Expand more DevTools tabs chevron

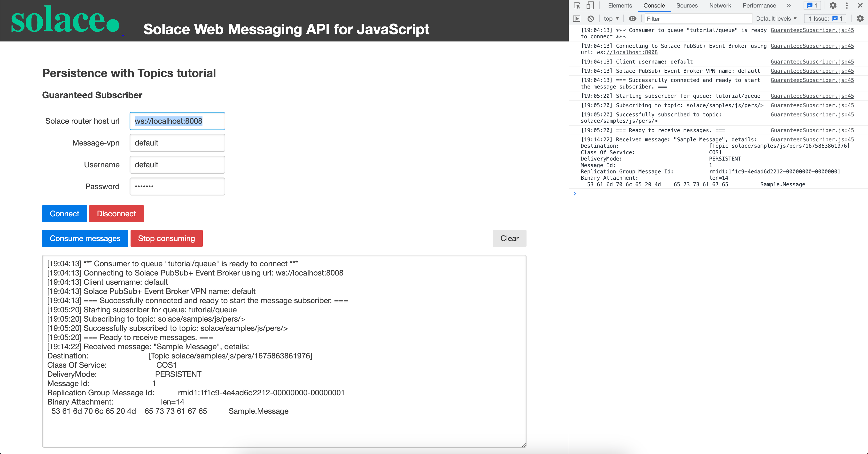click(789, 6)
